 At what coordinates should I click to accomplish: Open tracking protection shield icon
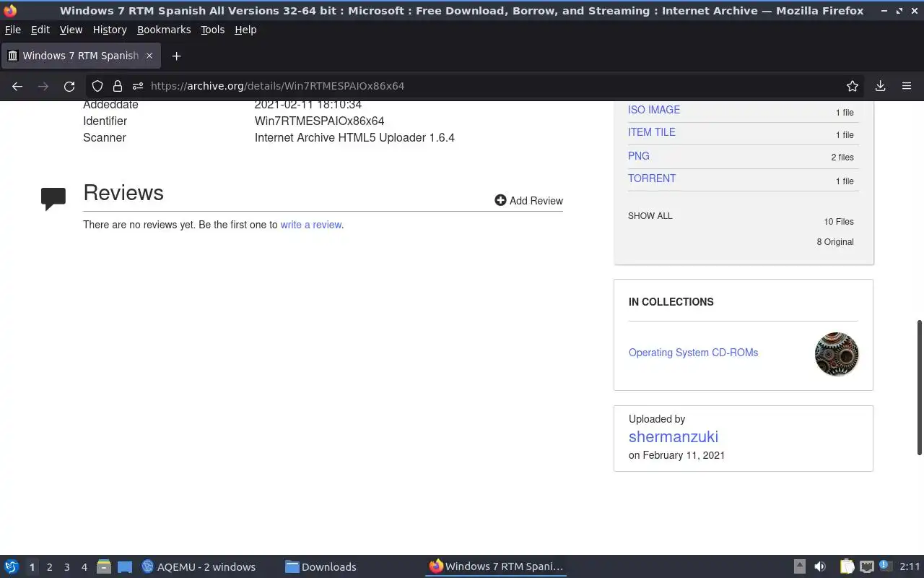tap(97, 86)
